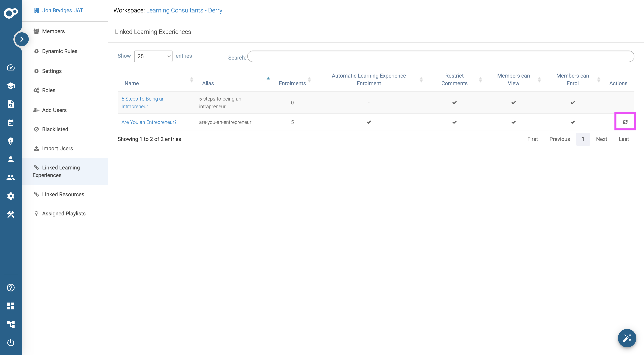
Task: Select the power logout icon in sidebar
Action: pos(11,343)
